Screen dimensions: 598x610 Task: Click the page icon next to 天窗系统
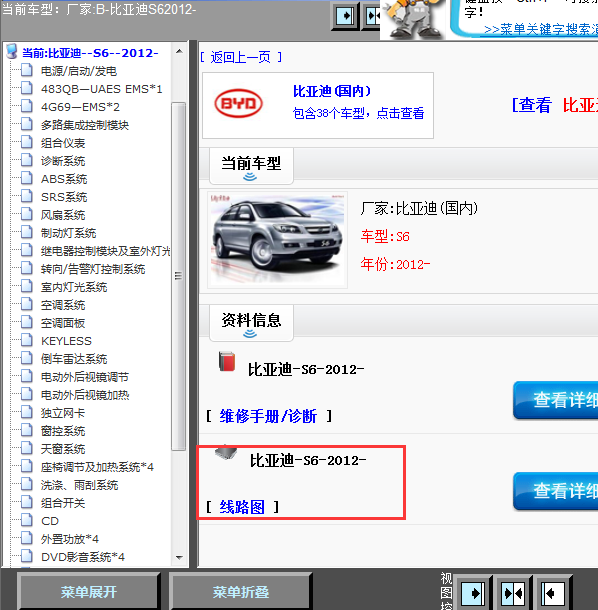pos(26,448)
